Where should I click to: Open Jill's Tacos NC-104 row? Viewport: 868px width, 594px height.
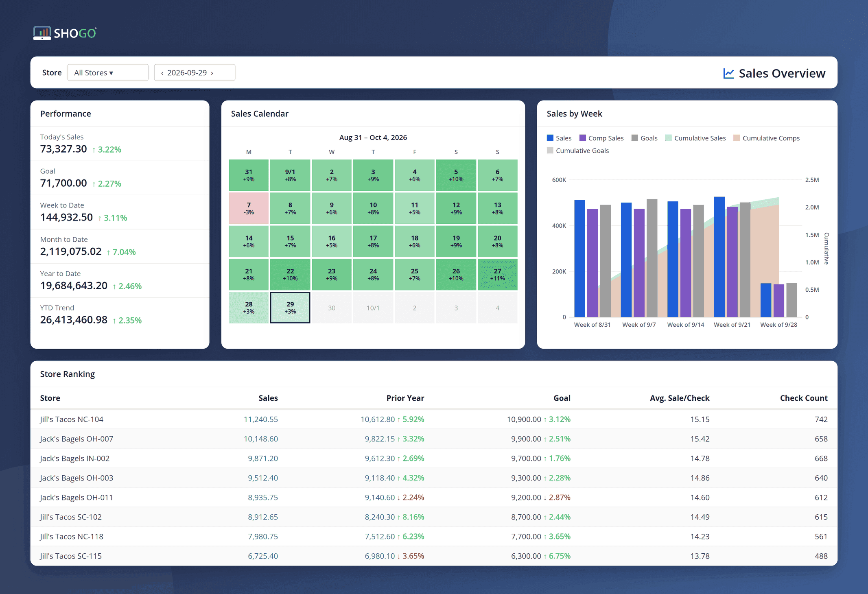coord(434,419)
